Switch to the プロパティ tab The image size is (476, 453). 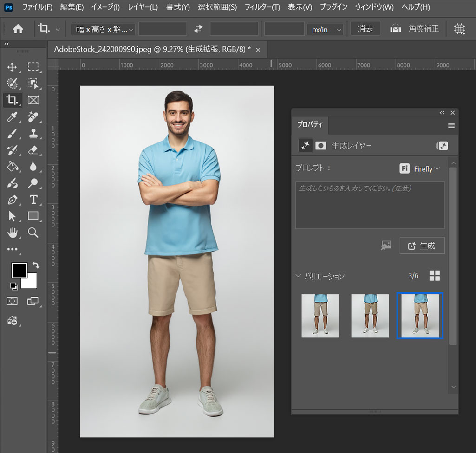point(310,125)
